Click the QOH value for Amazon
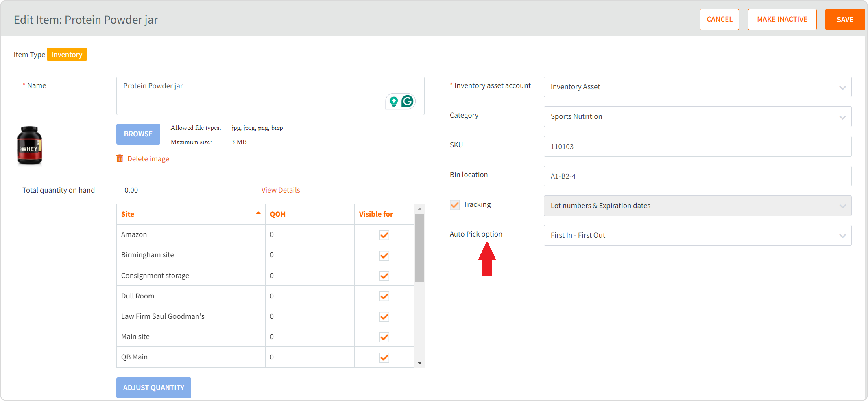This screenshot has height=401, width=868. pyautogui.click(x=272, y=234)
